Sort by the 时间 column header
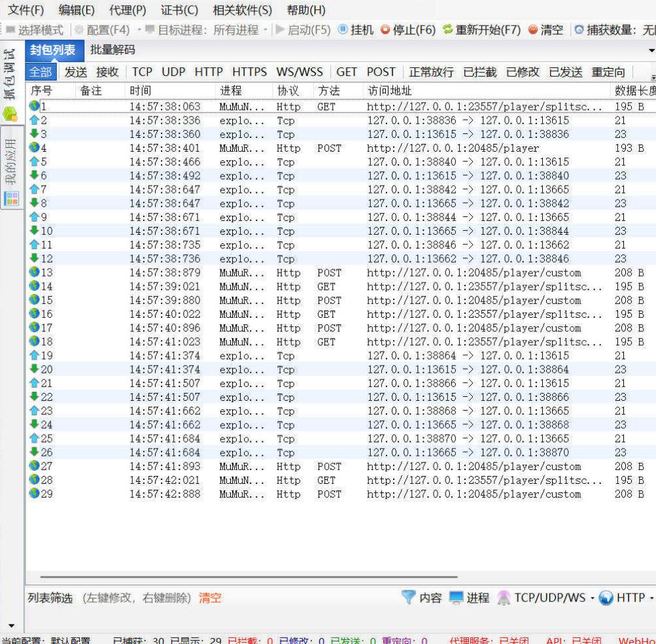The width and height of the screenshot is (656, 644). (x=170, y=90)
